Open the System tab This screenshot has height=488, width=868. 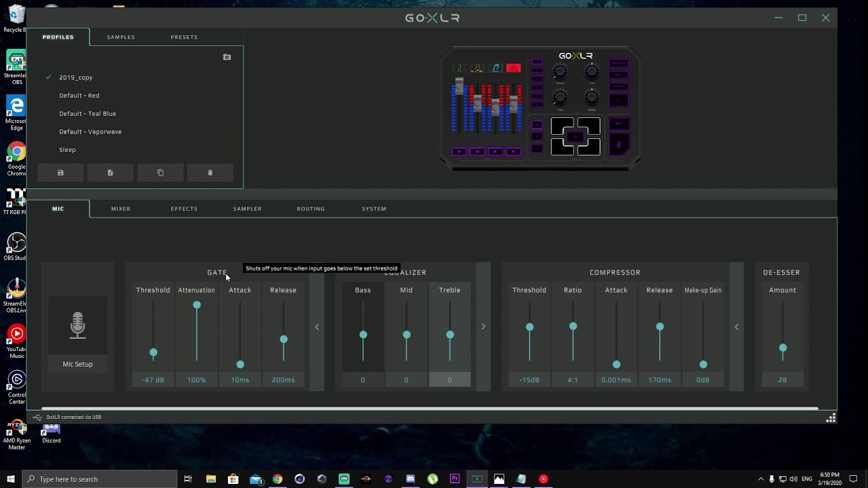pos(374,209)
